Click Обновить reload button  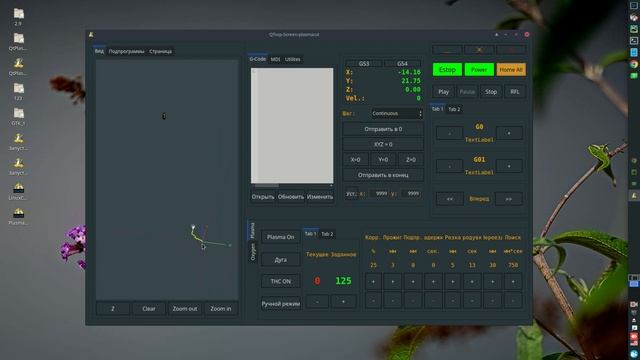(291, 197)
